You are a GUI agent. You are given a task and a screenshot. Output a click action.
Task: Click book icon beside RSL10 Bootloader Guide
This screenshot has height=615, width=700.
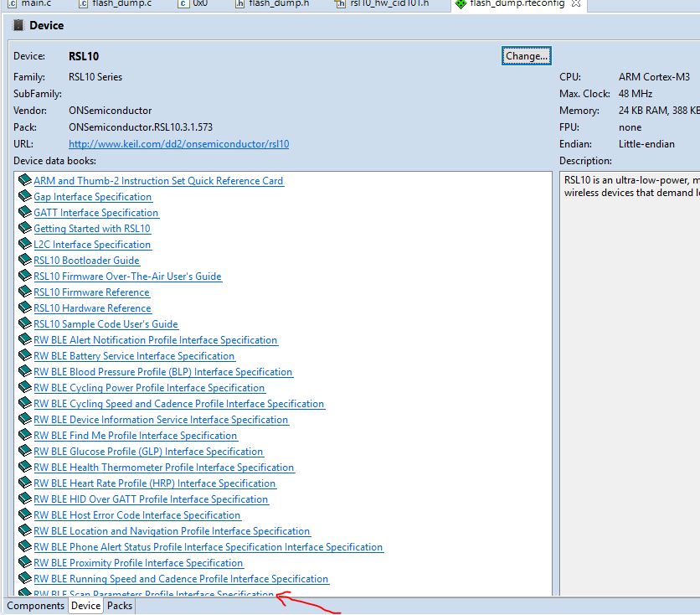pyautogui.click(x=24, y=260)
